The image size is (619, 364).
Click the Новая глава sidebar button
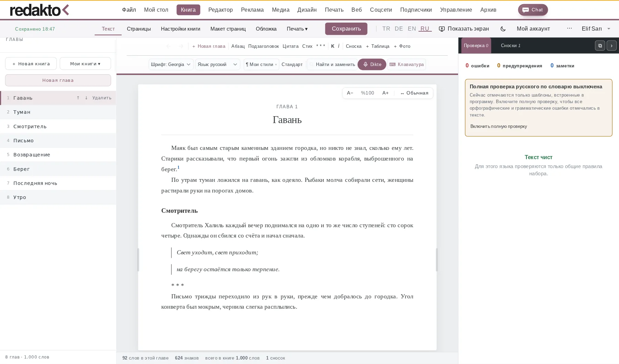(58, 80)
